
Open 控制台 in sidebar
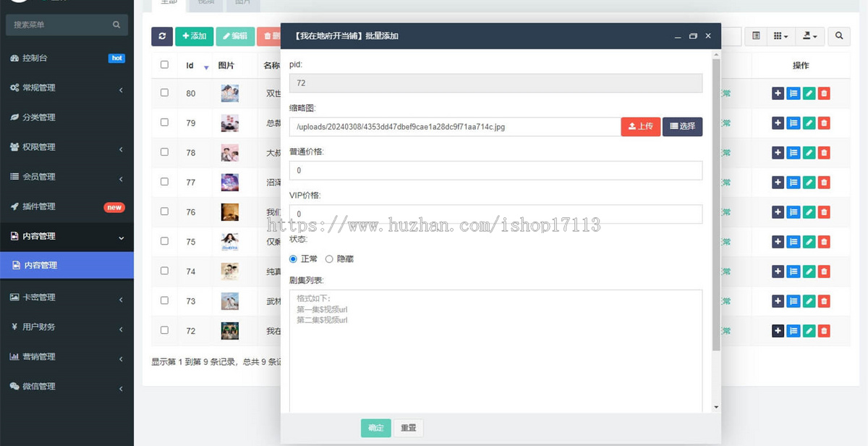tap(67, 58)
